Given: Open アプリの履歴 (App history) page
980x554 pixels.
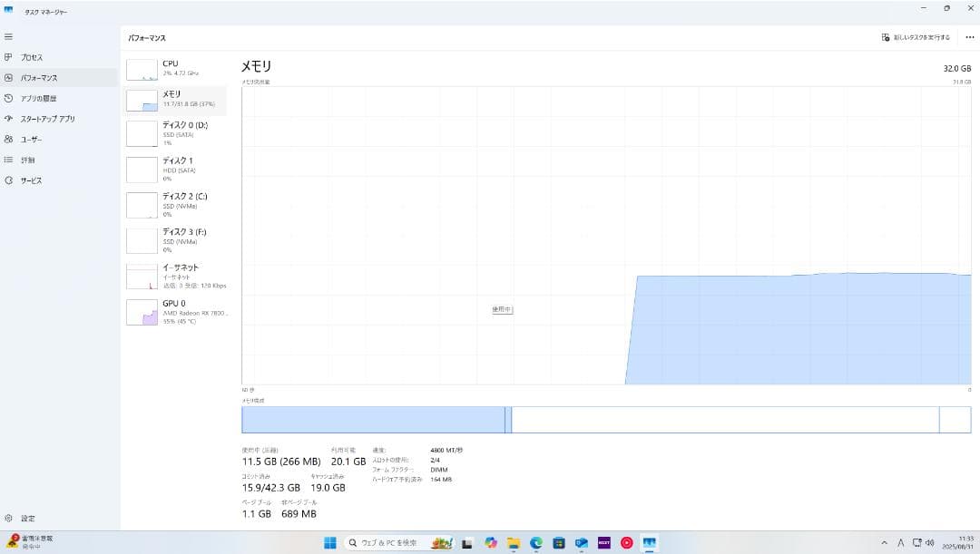Looking at the screenshot, I should pos(38,98).
